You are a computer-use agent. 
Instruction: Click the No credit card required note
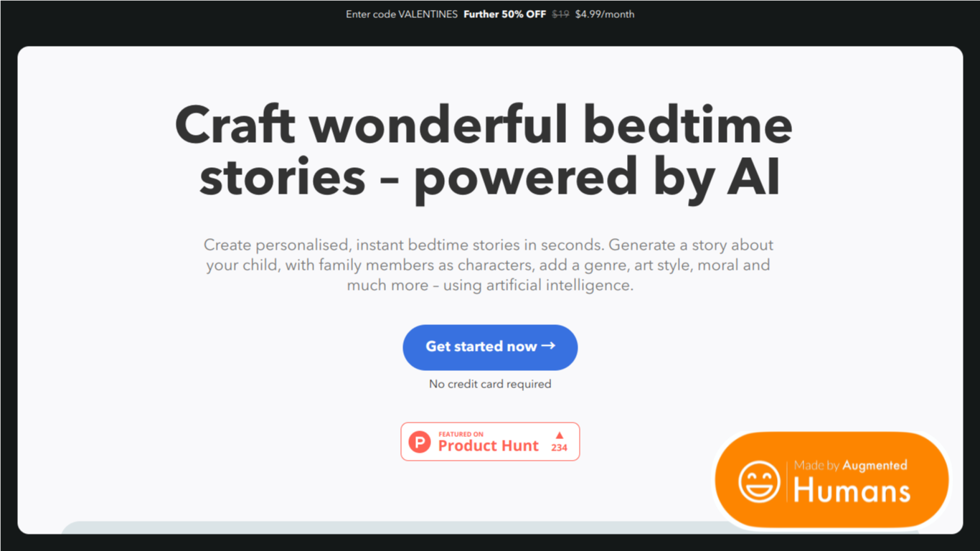click(x=490, y=384)
